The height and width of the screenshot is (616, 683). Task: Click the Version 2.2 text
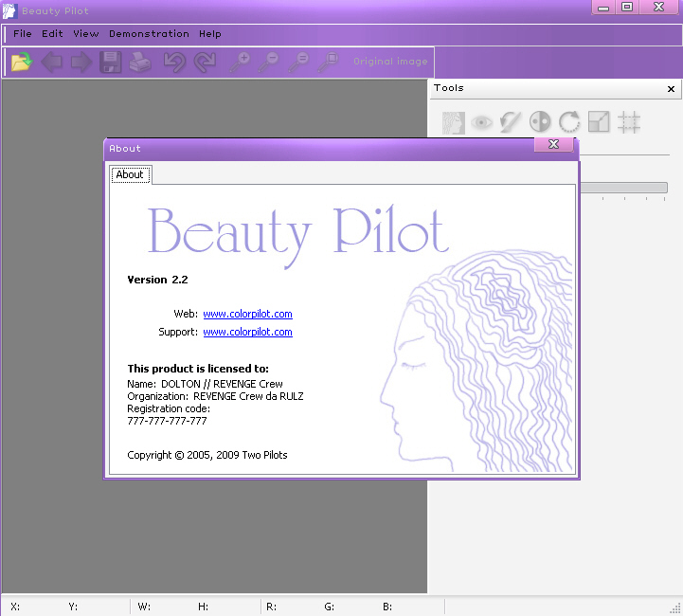point(157,280)
